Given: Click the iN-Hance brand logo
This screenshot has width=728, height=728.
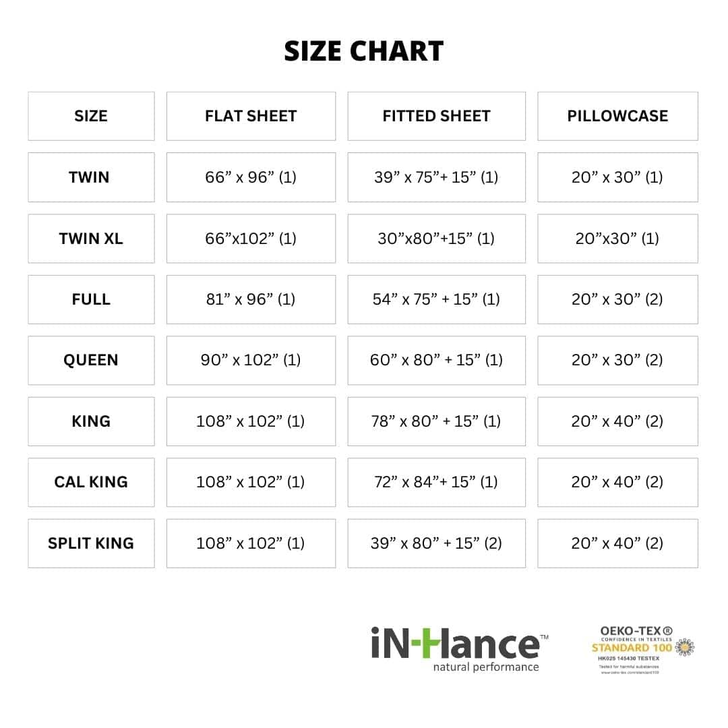Looking at the screenshot, I should coord(455,644).
